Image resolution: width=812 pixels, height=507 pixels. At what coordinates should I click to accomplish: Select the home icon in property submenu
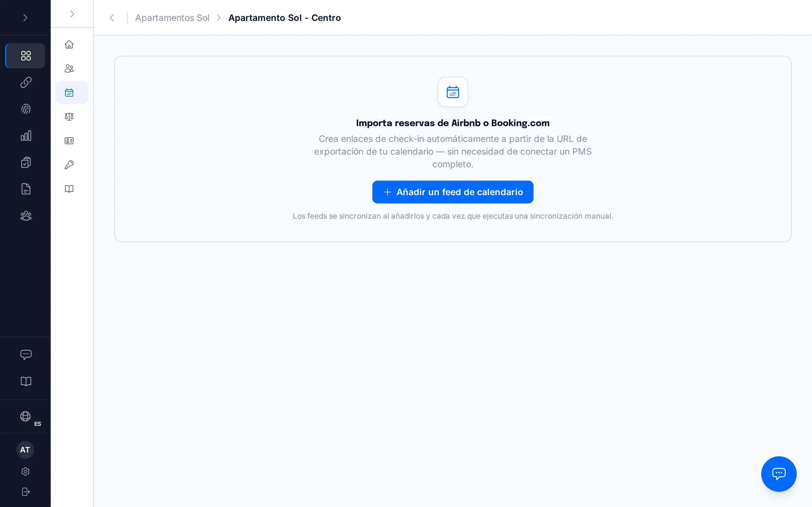[69, 44]
